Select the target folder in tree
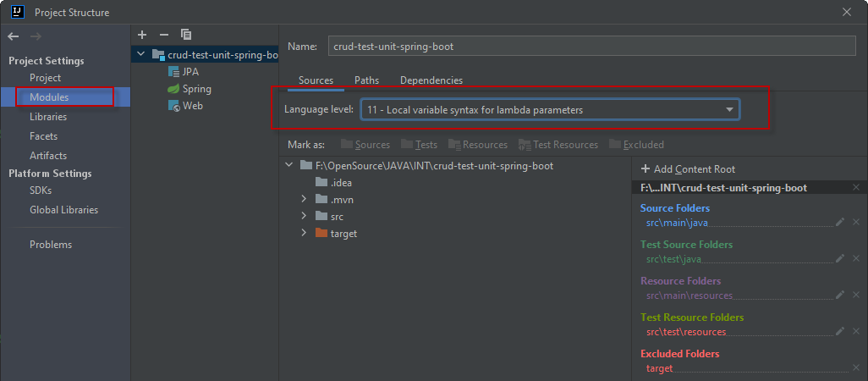This screenshot has width=868, height=381. (x=336, y=234)
